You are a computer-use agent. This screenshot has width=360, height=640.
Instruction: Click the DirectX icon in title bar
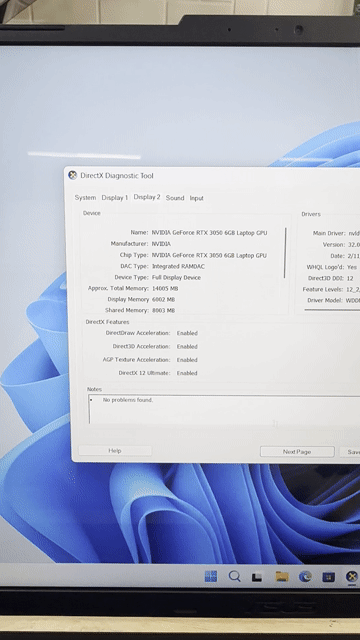pyautogui.click(x=73, y=176)
